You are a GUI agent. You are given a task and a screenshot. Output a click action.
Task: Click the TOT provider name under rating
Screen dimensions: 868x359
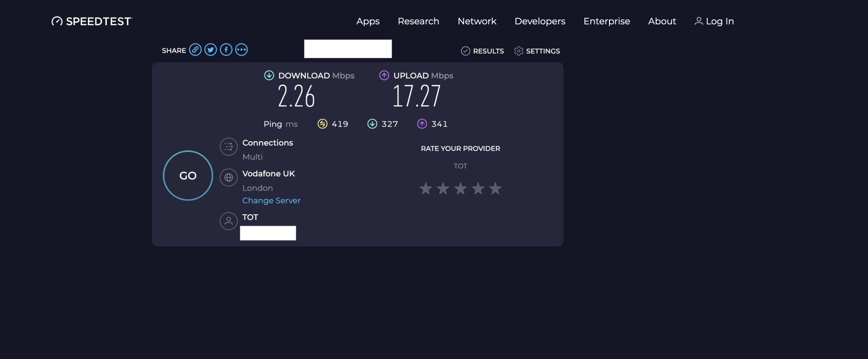460,166
